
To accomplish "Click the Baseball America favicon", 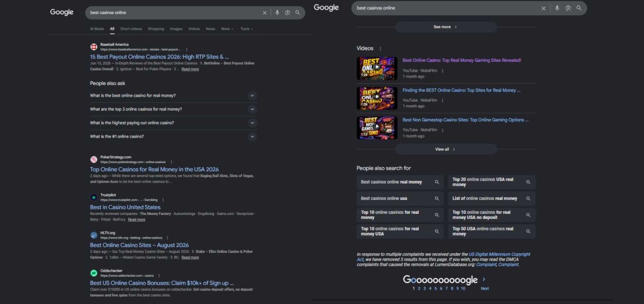I will [x=94, y=47].
